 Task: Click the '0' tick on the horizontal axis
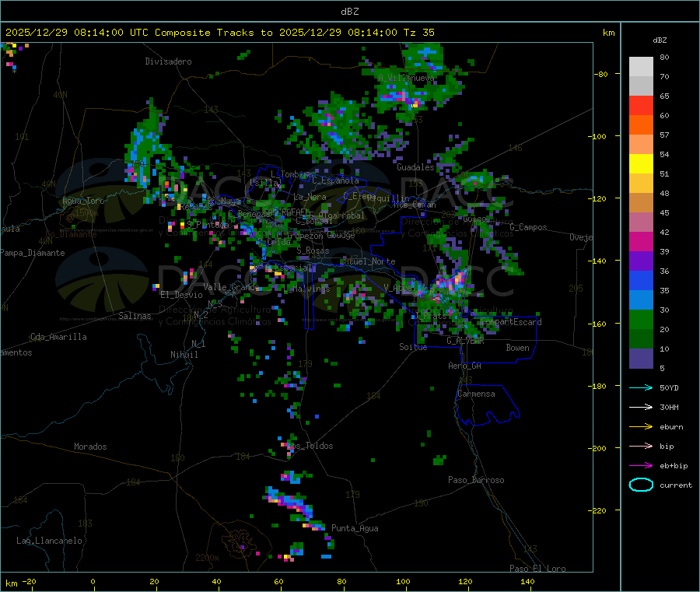point(93,581)
